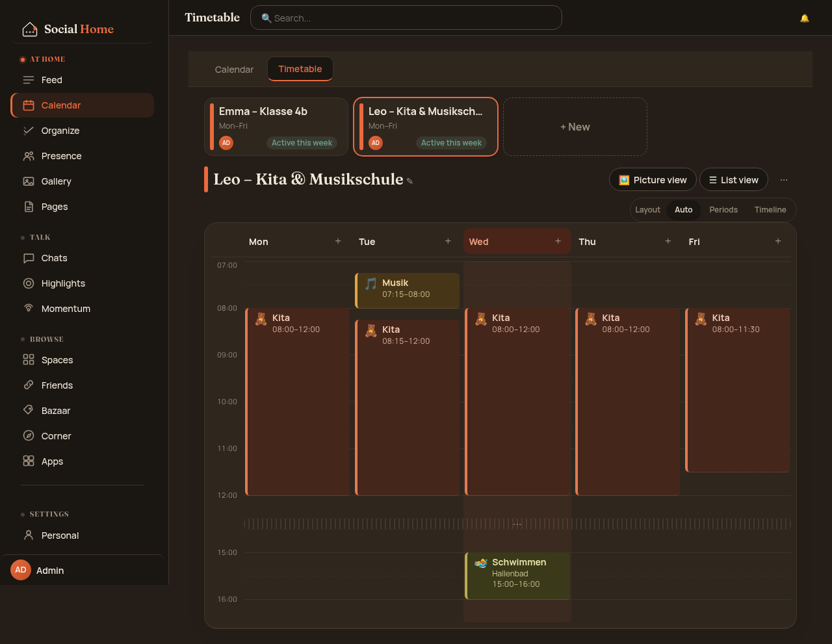Open Admin user profile
832x644 pixels.
point(82,570)
